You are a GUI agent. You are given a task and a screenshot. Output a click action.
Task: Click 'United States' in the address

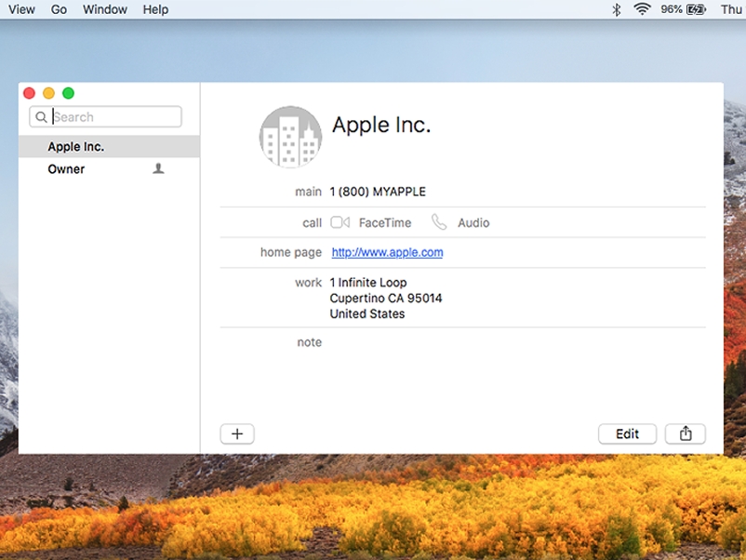pos(367,314)
